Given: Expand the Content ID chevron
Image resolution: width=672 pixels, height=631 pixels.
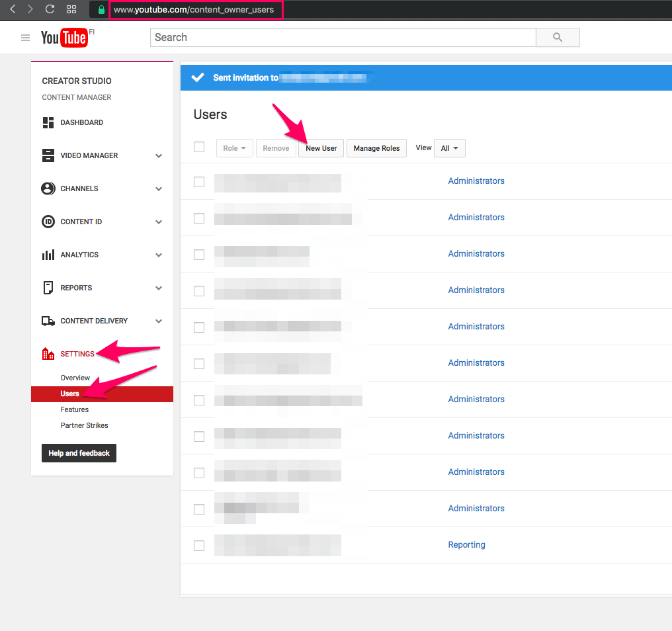Looking at the screenshot, I should [159, 222].
